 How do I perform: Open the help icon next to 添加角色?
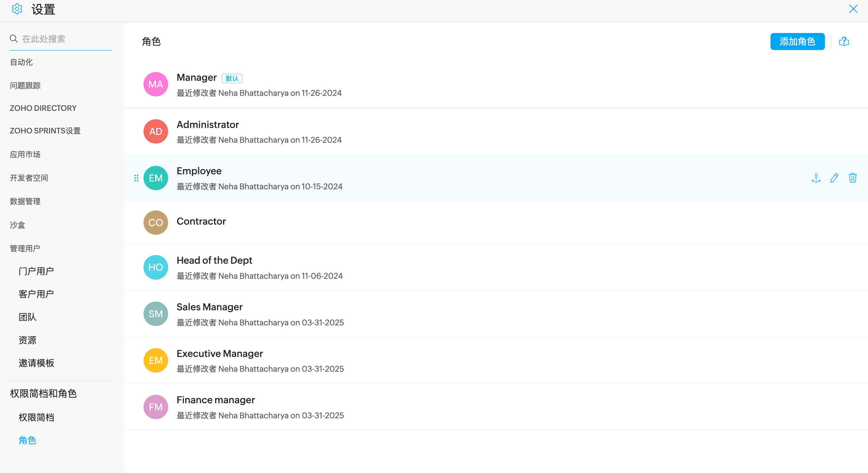pyautogui.click(x=844, y=41)
